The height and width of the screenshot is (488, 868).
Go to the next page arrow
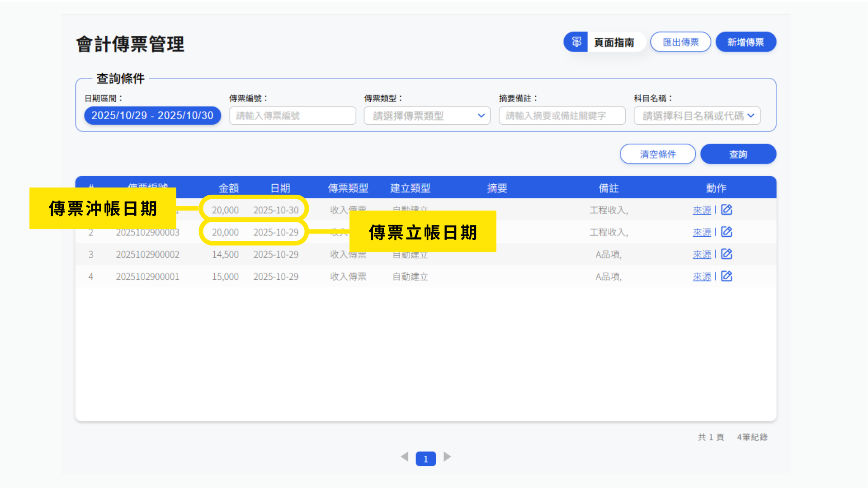point(447,457)
